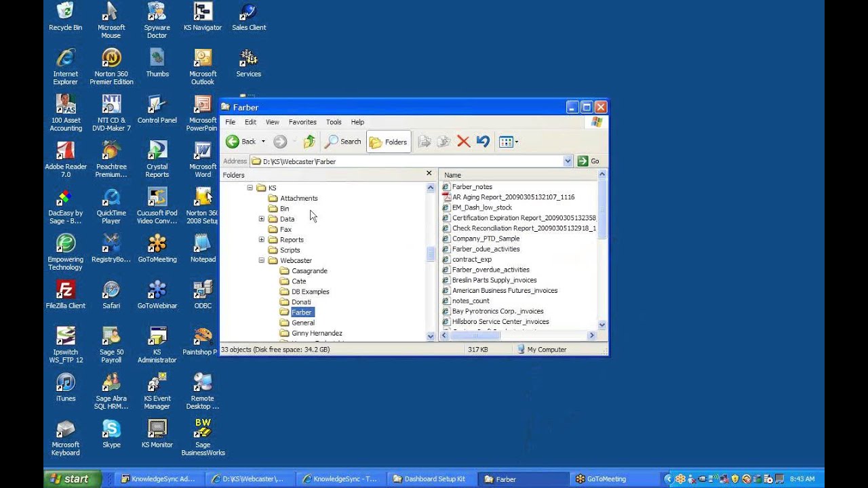Image resolution: width=868 pixels, height=488 pixels.
Task: Click the Copy To folder icon
Action: point(443,142)
